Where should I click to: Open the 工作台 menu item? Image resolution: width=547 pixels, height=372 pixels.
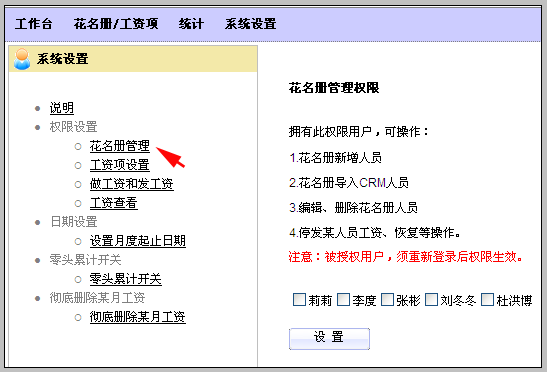[x=33, y=24]
